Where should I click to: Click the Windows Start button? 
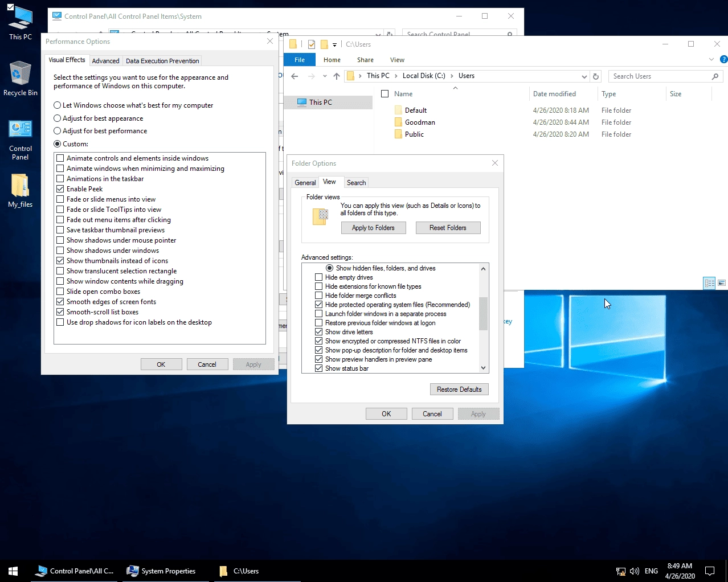coord(13,571)
